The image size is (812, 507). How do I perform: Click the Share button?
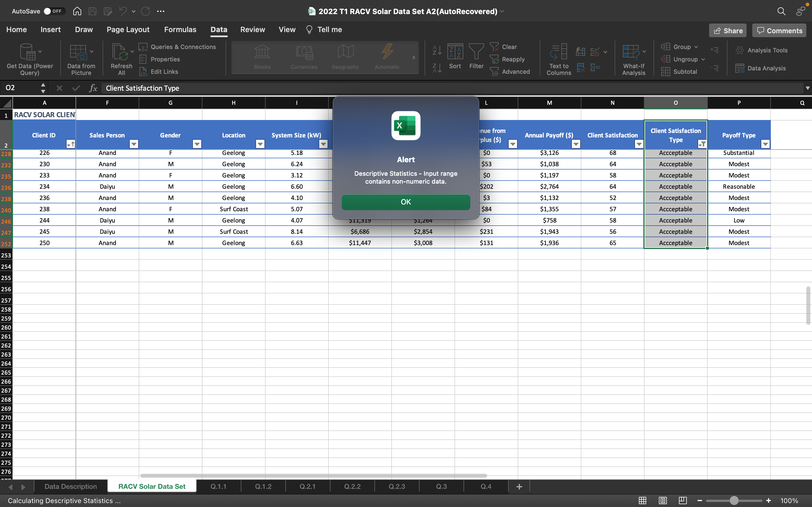click(728, 30)
